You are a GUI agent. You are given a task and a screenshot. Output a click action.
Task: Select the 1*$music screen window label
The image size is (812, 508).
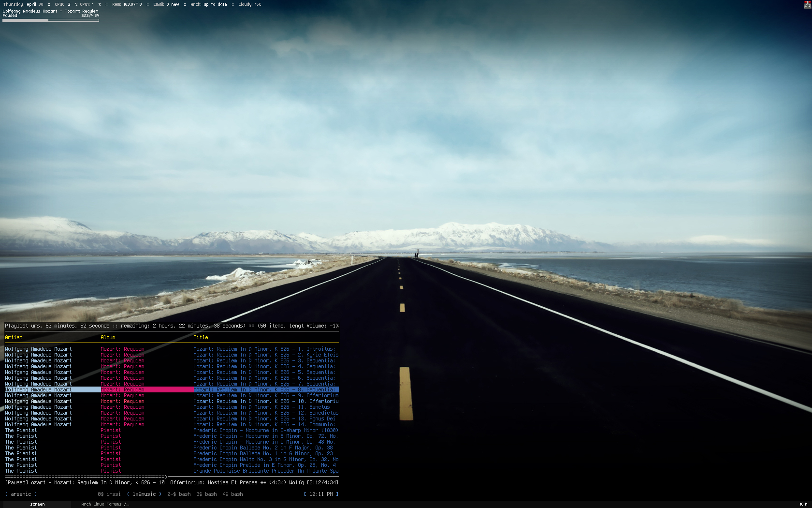144,494
